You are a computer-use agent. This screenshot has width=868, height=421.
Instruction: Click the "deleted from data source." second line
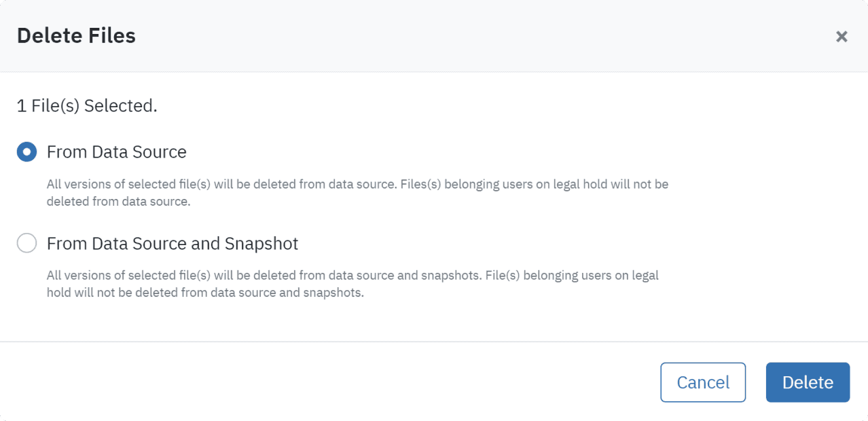pos(117,202)
